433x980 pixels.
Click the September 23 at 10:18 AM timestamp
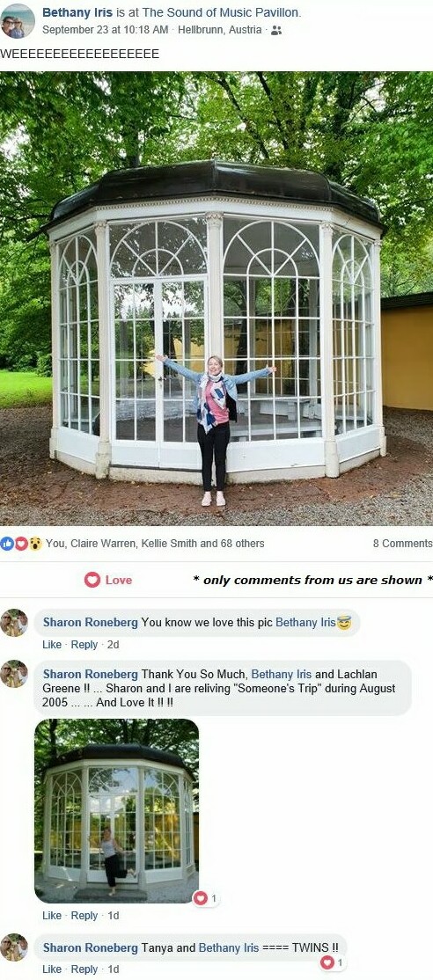pos(105,30)
